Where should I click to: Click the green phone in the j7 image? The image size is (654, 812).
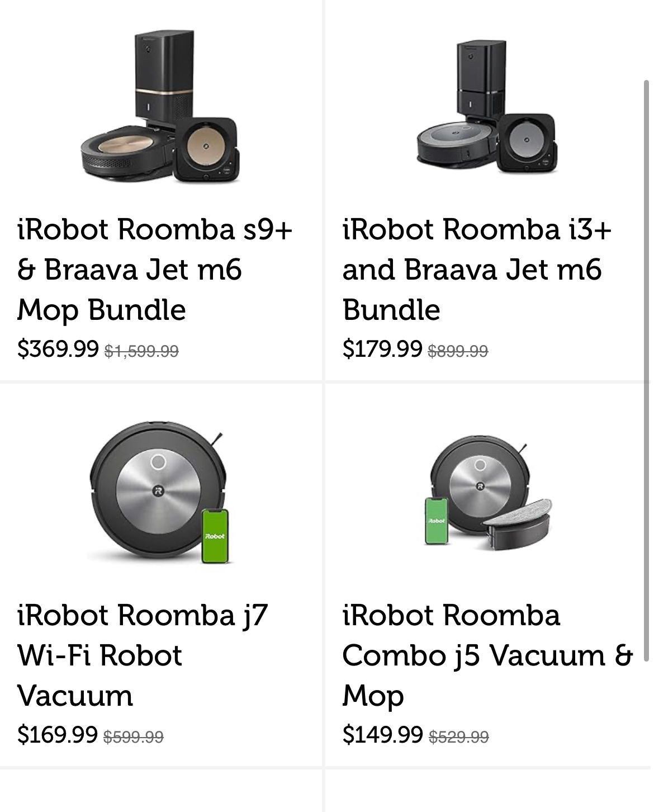click(x=216, y=535)
